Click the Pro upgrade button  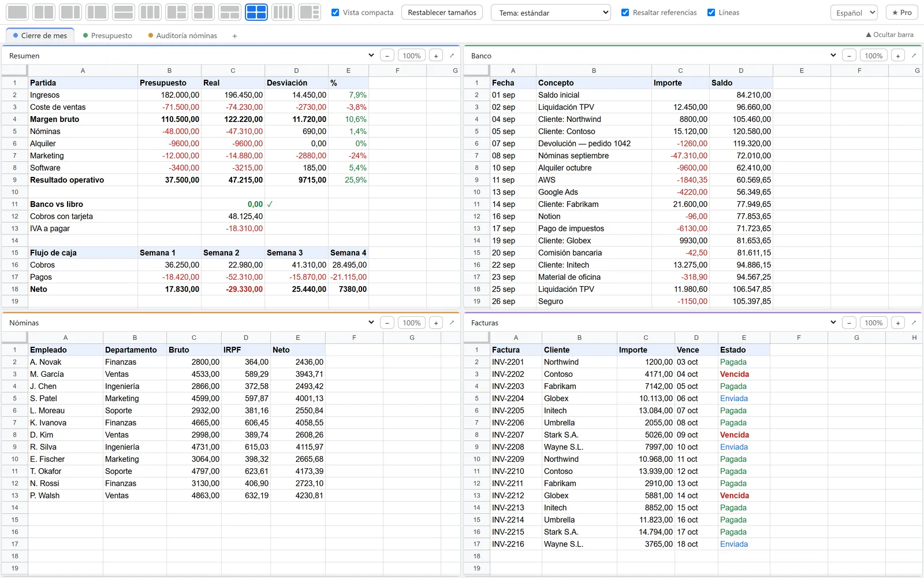coord(902,13)
